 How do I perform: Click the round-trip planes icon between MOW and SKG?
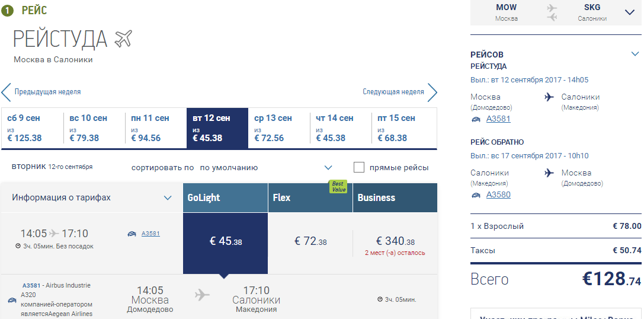(x=552, y=12)
